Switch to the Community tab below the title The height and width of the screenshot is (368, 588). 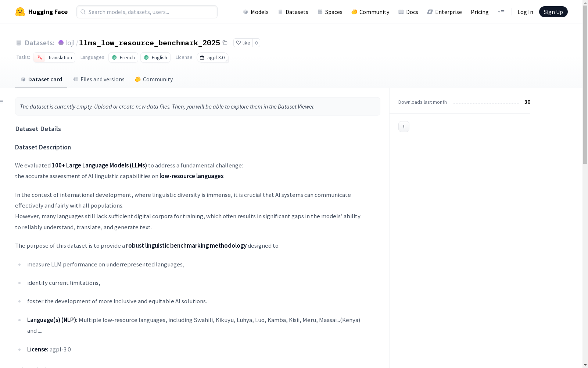click(x=154, y=79)
